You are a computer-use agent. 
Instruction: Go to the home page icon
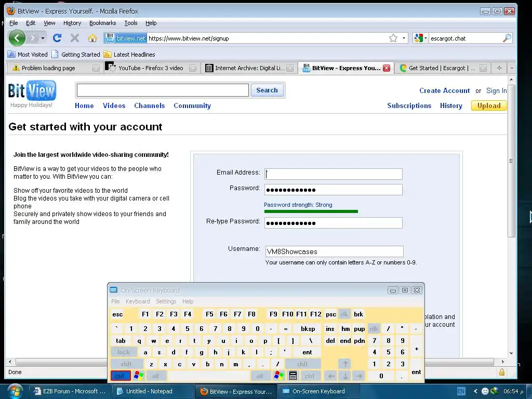92,38
